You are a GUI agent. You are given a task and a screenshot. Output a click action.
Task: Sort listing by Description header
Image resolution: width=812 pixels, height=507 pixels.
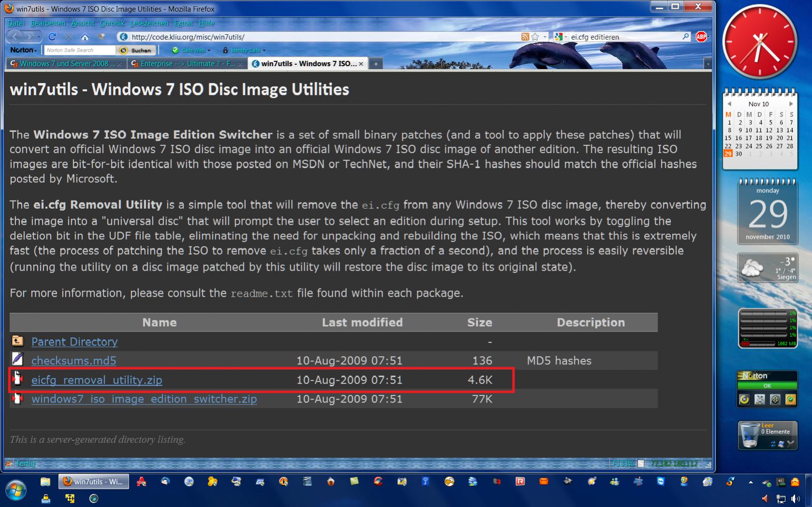(x=591, y=322)
